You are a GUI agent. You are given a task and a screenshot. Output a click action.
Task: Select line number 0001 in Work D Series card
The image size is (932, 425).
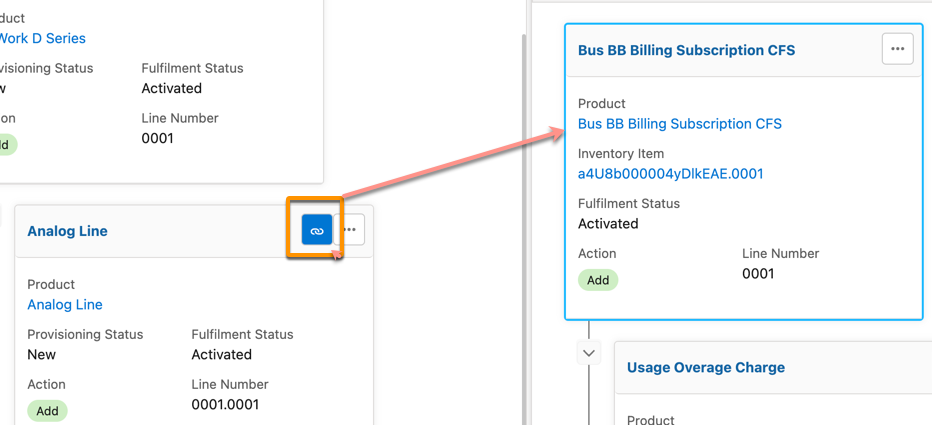coord(158,138)
